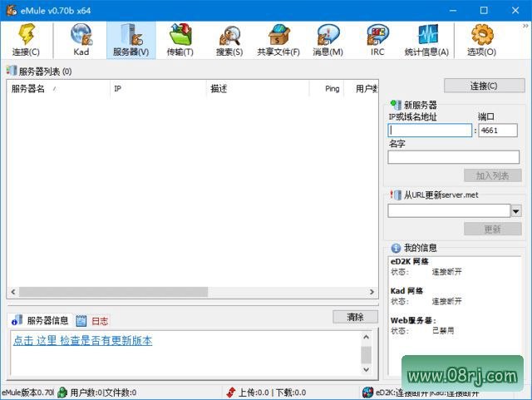Screen dimensions: 532x400
Task: Sort by the 描述 column header
Action: pyautogui.click(x=258, y=89)
